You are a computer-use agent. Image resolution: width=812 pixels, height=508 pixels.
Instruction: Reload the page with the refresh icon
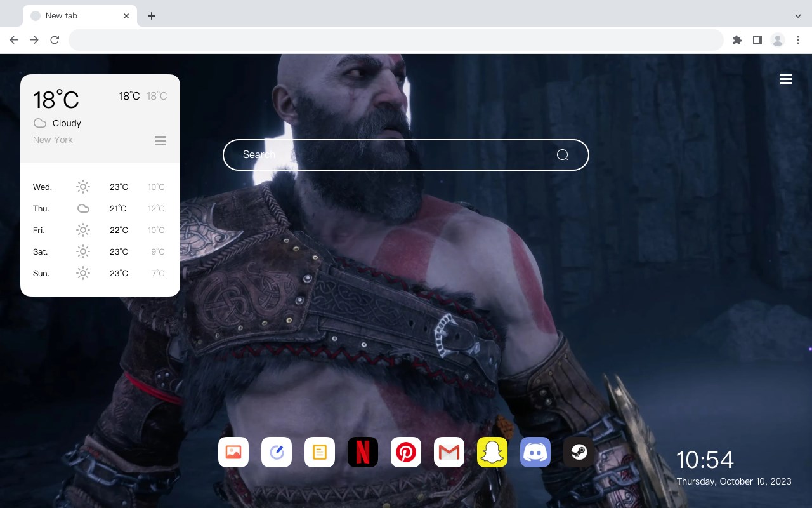tap(55, 40)
